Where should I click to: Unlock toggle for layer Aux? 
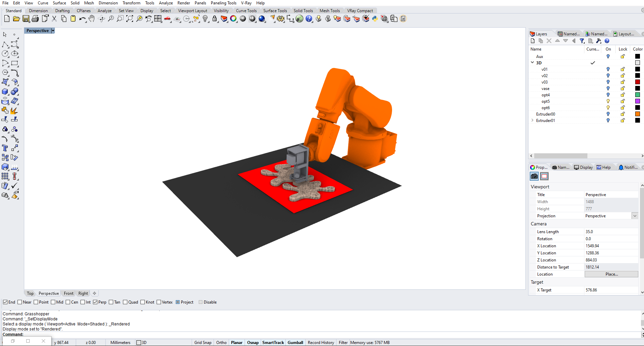point(623,57)
